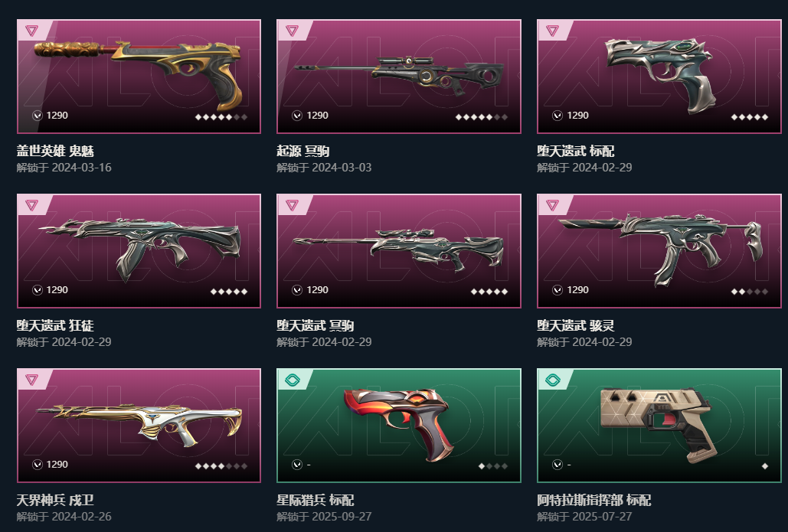The image size is (788, 532).
Task: Click the green tier icon on 星际猎兵 标配 card
Action: [292, 380]
